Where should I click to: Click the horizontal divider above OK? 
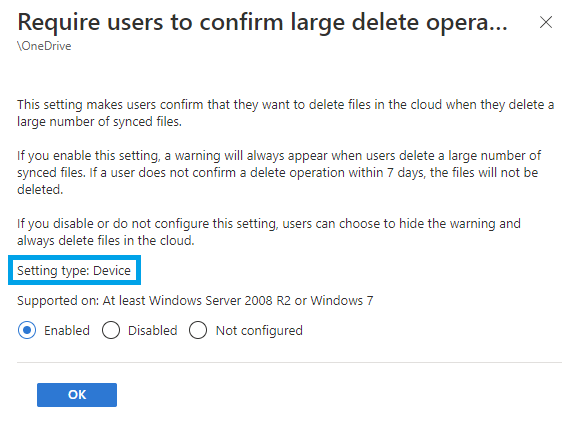290,362
